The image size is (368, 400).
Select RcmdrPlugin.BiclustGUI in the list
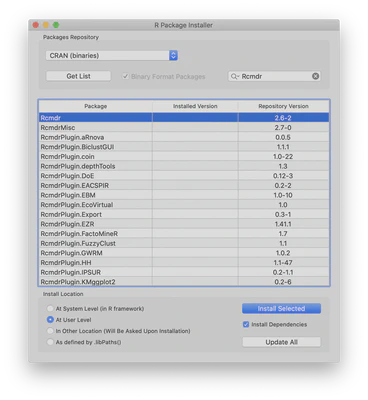184,147
